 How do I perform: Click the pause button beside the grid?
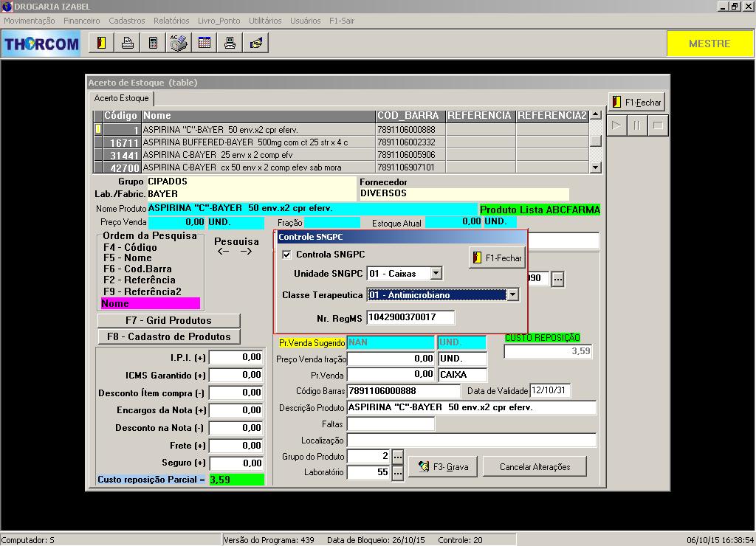point(637,125)
